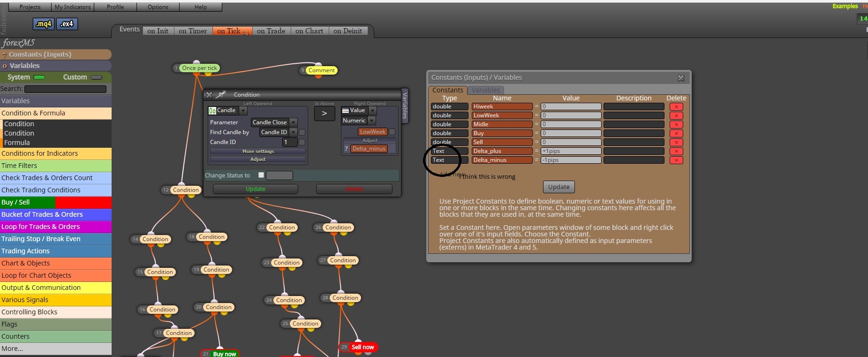Select Condition block number 12
Image resolution: width=868 pixels, height=357 pixels.
(x=186, y=190)
